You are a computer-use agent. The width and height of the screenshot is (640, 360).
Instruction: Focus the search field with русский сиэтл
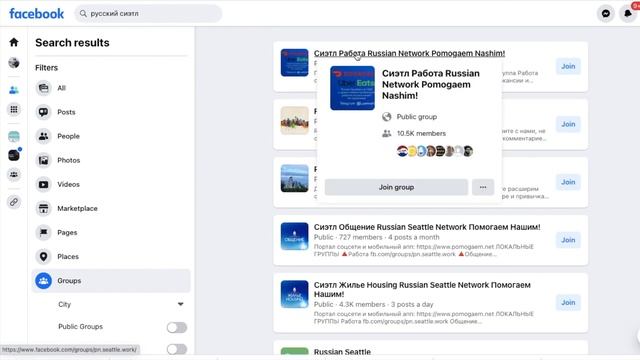pos(148,13)
